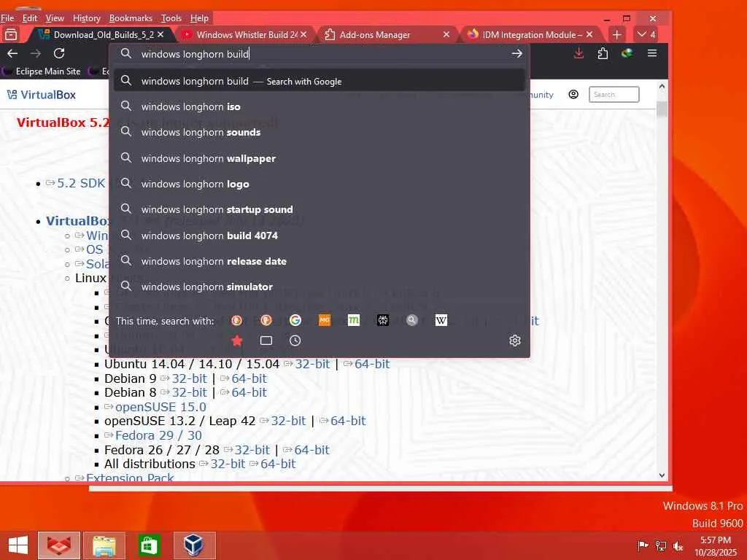
Task: Open the VirtualBox logo link
Action: pyautogui.click(x=42, y=95)
